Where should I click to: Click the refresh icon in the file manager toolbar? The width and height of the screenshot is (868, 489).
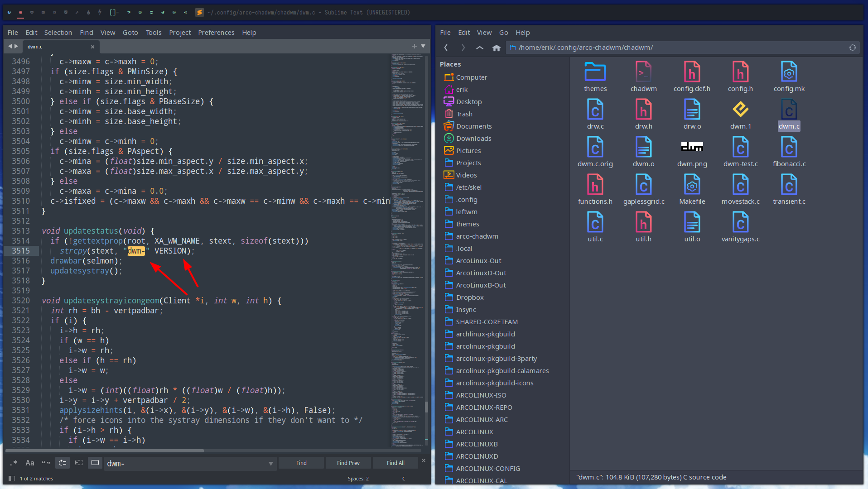click(x=852, y=47)
